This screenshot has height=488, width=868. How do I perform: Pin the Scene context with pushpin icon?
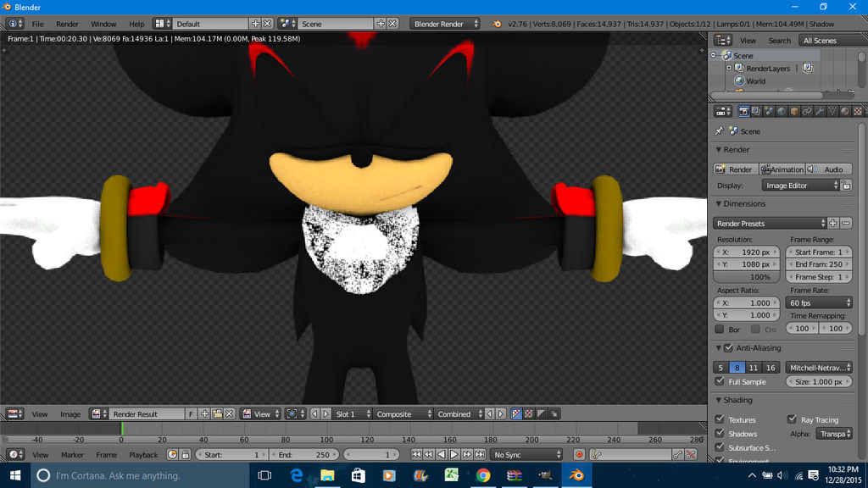(x=719, y=131)
